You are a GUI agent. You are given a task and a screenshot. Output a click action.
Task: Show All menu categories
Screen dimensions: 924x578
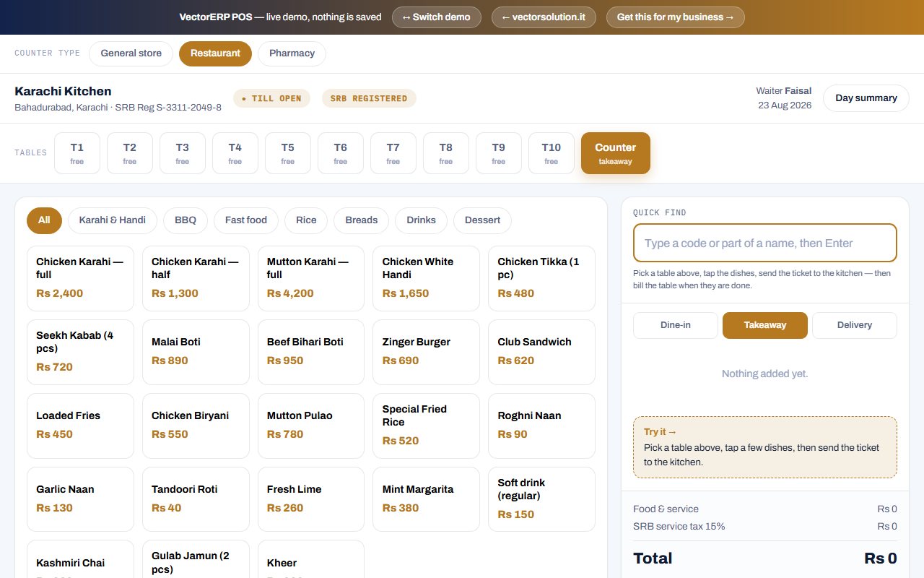(x=44, y=220)
